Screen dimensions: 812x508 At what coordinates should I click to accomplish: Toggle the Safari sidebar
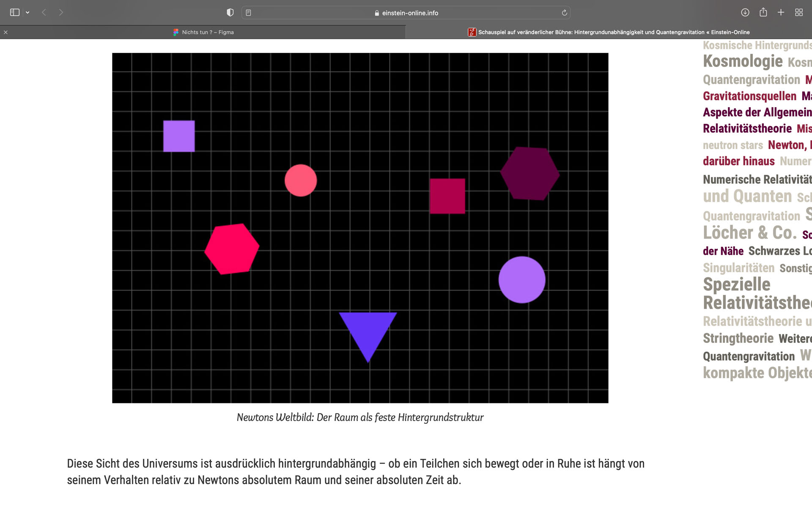[15, 13]
